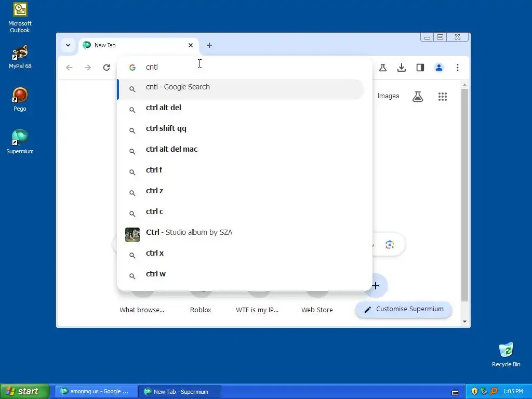This screenshot has width=532, height=399.
Task: Open the profile avatar menu
Action: pos(438,68)
